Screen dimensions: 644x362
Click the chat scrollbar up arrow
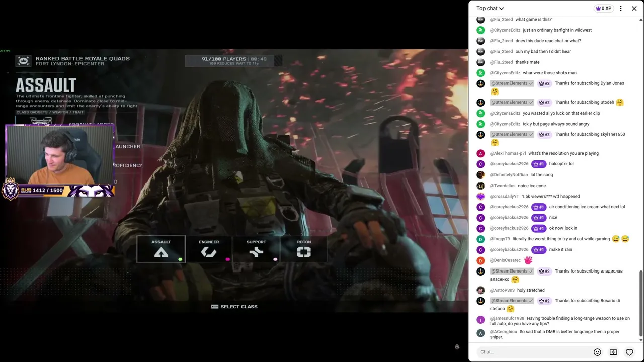click(x=641, y=20)
